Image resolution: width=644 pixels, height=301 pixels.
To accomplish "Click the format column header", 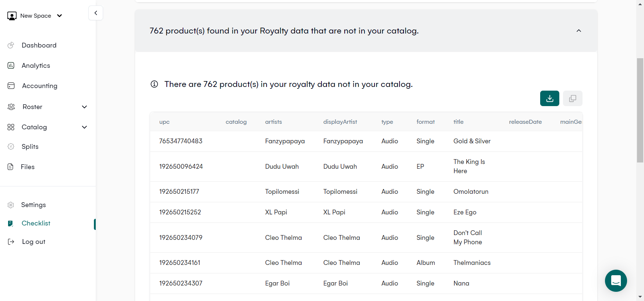I will point(426,122).
